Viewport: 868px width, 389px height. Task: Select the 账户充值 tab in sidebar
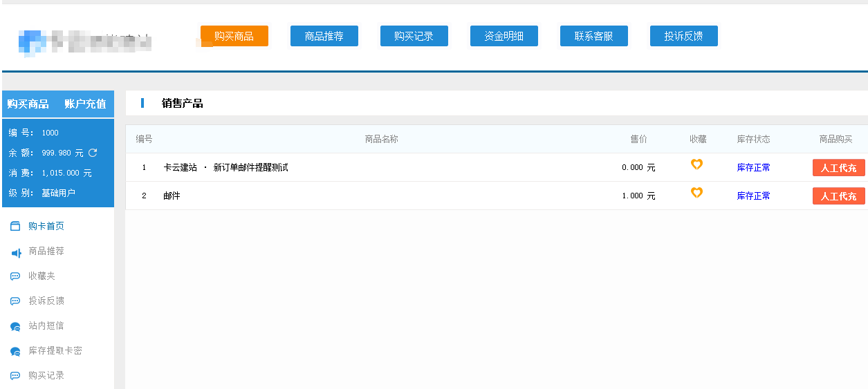85,104
